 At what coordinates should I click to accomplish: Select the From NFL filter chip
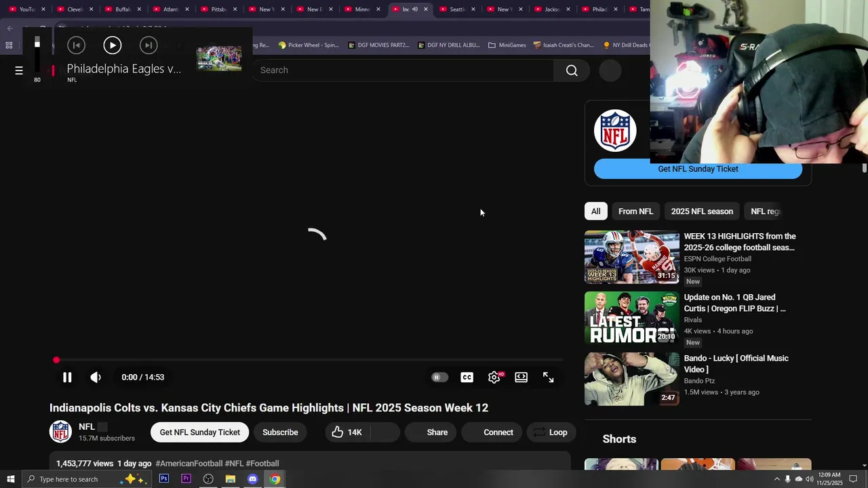pos(635,211)
